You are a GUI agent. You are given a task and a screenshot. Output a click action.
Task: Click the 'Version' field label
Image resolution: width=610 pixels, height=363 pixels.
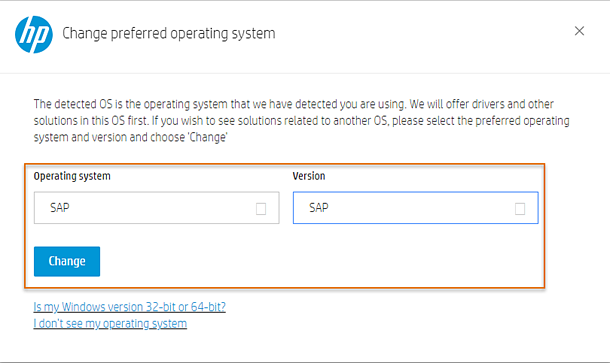click(x=309, y=176)
